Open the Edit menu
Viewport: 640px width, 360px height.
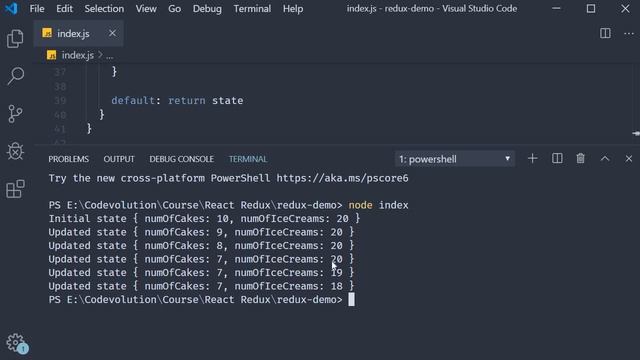pos(64,9)
